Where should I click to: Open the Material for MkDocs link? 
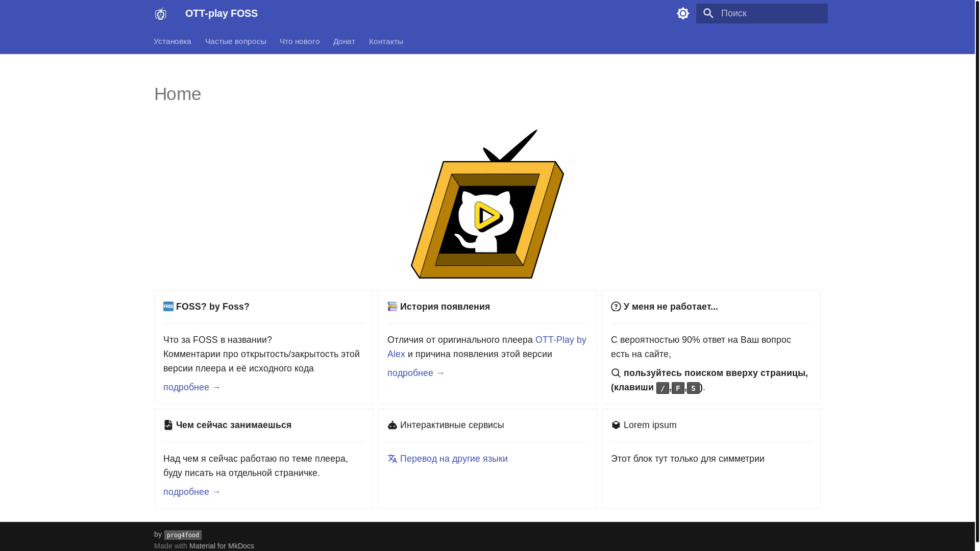(222, 546)
